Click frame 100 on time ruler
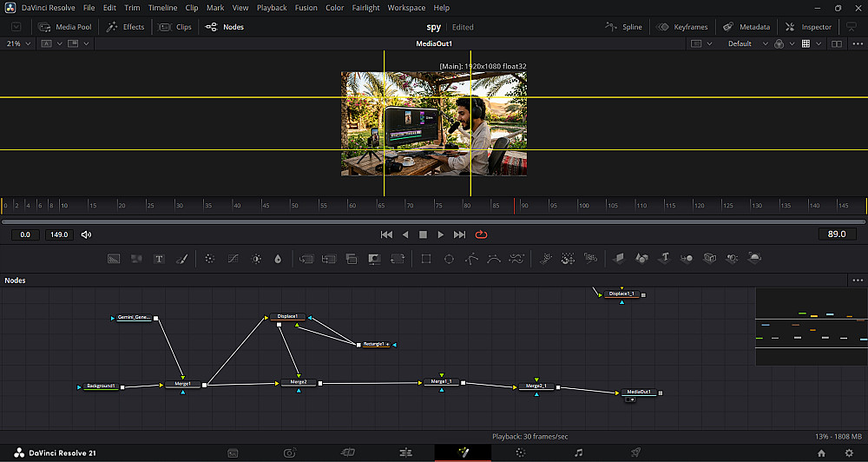868x462 pixels. tap(583, 206)
